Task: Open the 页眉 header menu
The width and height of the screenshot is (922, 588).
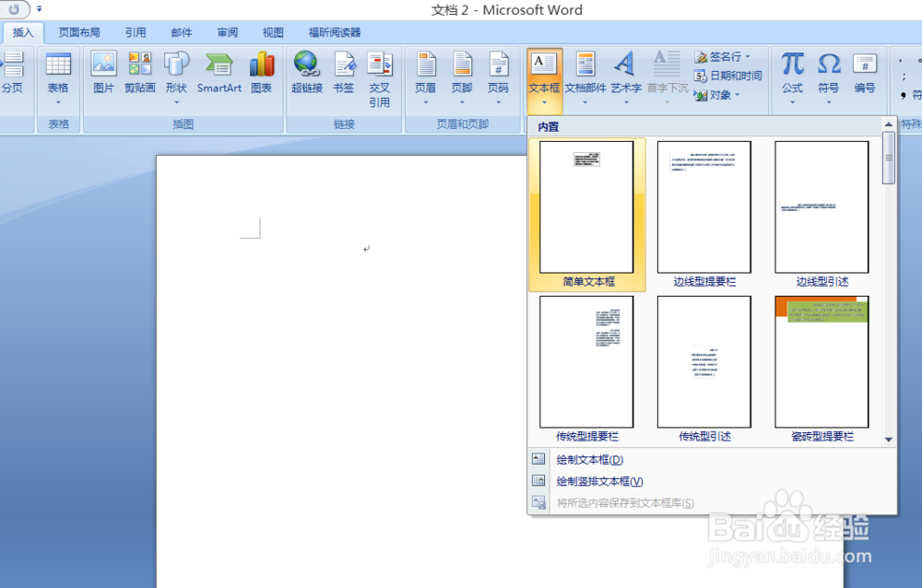Action: click(425, 77)
